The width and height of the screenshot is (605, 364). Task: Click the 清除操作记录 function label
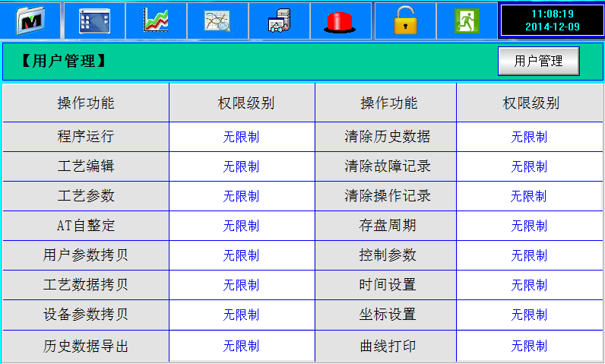[x=388, y=196]
